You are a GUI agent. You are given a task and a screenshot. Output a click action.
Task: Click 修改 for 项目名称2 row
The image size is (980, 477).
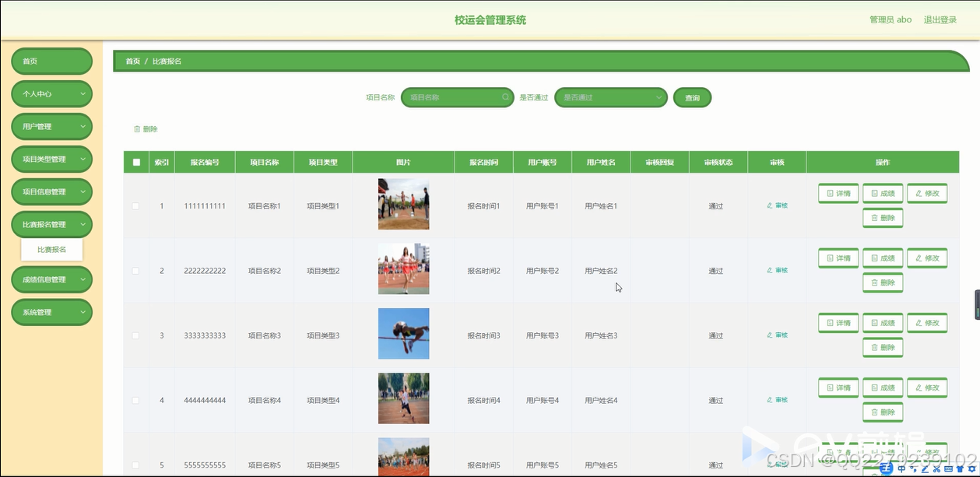point(927,258)
